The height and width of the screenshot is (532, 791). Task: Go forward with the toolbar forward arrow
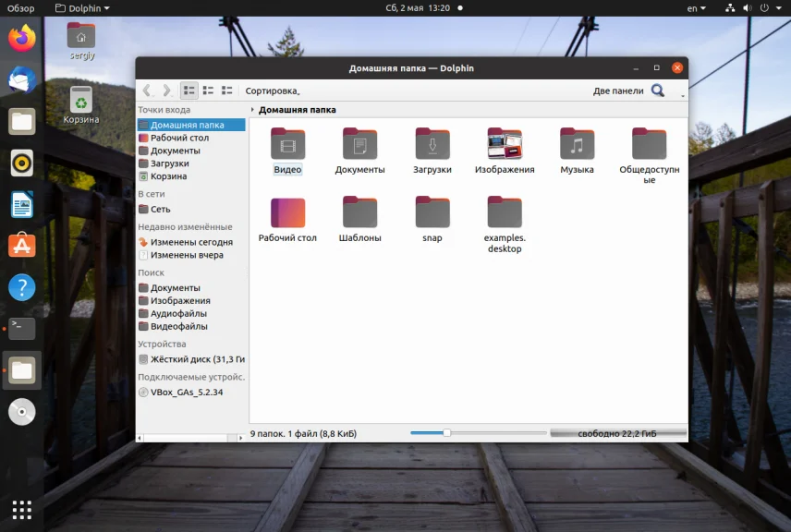[x=166, y=91]
